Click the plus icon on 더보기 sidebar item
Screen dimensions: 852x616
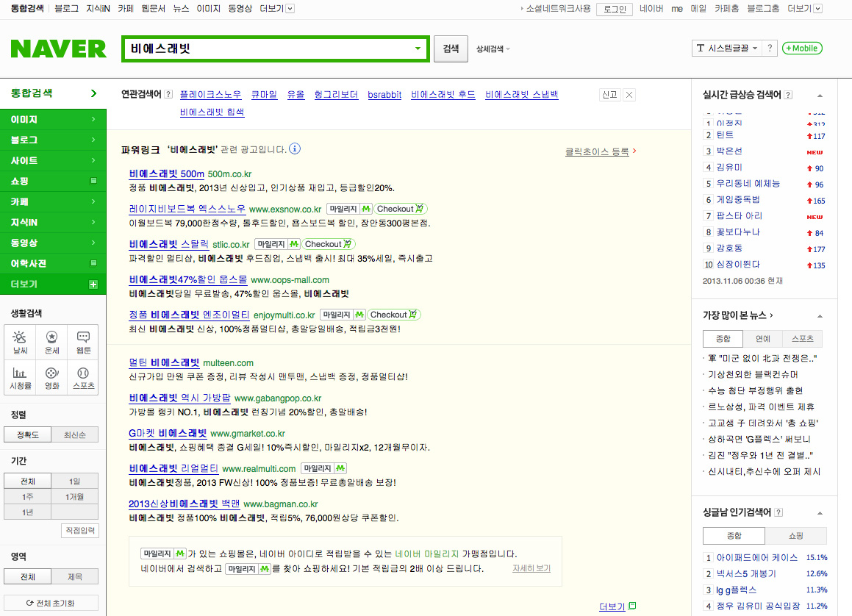coord(93,284)
